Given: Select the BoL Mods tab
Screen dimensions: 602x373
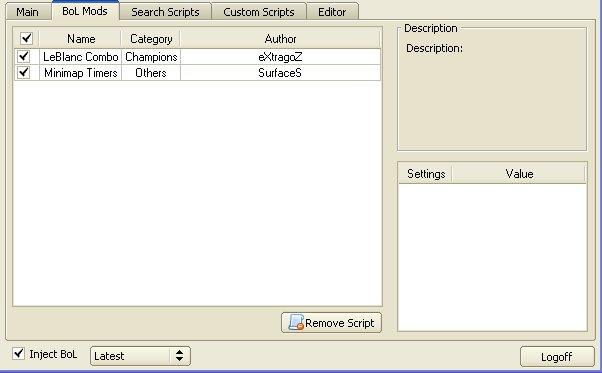Looking at the screenshot, I should click(x=85, y=11).
